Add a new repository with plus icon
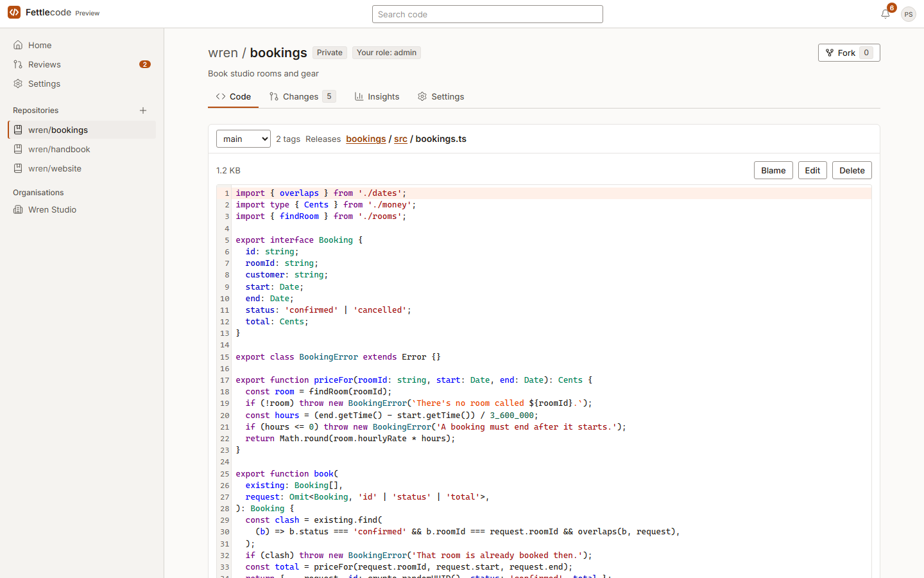 click(x=143, y=110)
